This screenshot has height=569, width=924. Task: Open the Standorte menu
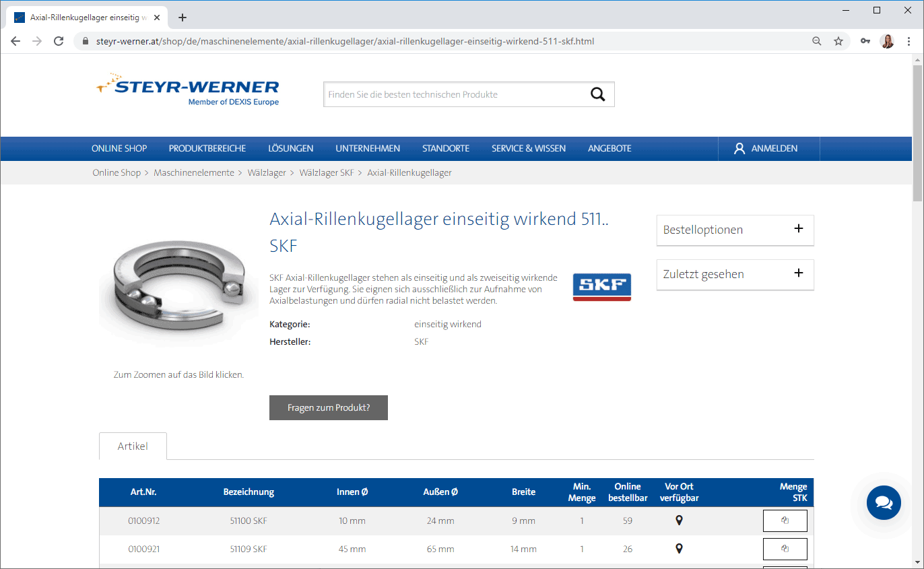(x=446, y=148)
